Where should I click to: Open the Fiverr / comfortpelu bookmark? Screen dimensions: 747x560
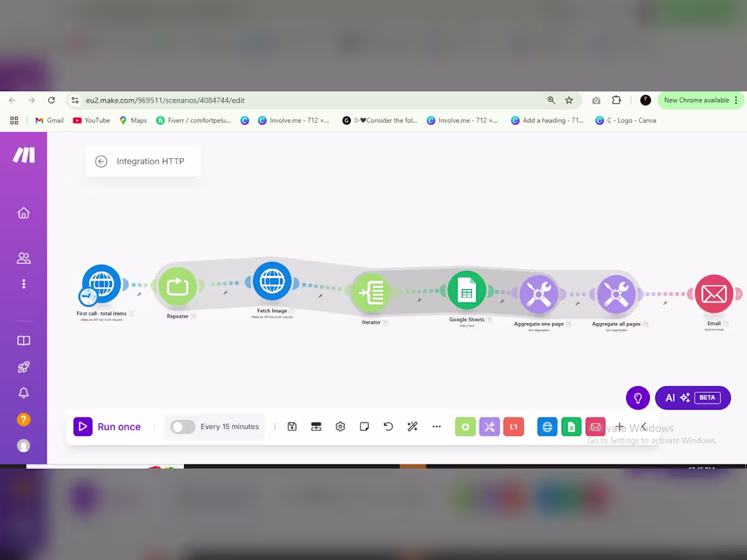tap(194, 120)
